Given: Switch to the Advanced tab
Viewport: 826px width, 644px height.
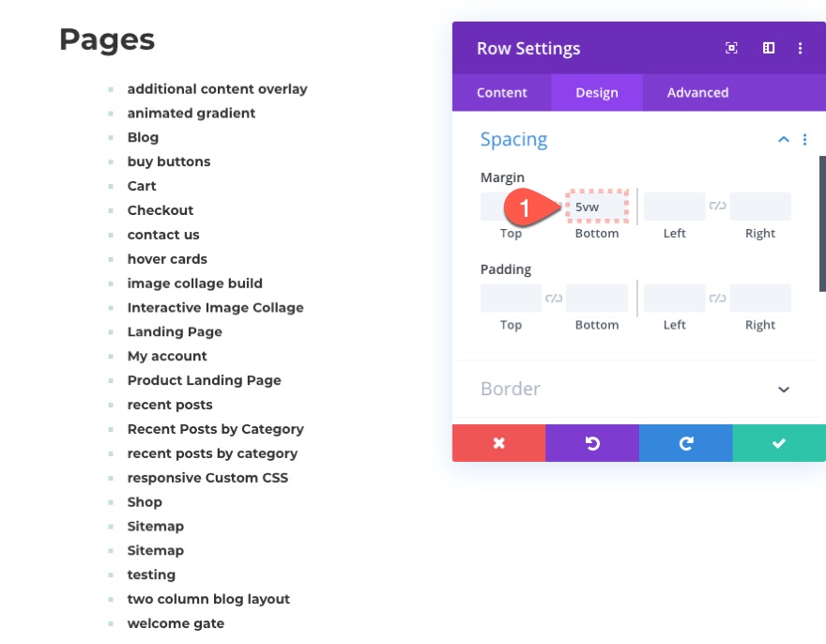Looking at the screenshot, I should [697, 92].
